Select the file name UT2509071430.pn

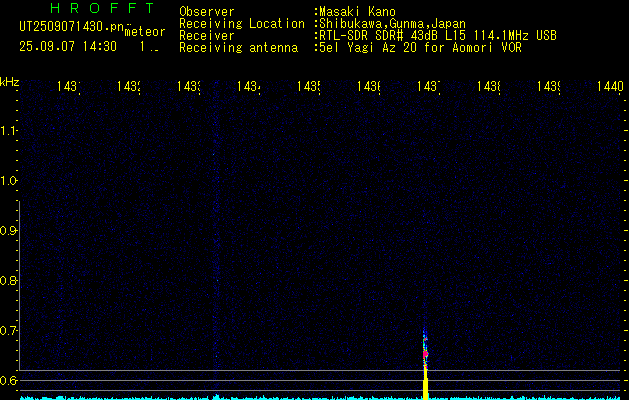point(72,26)
